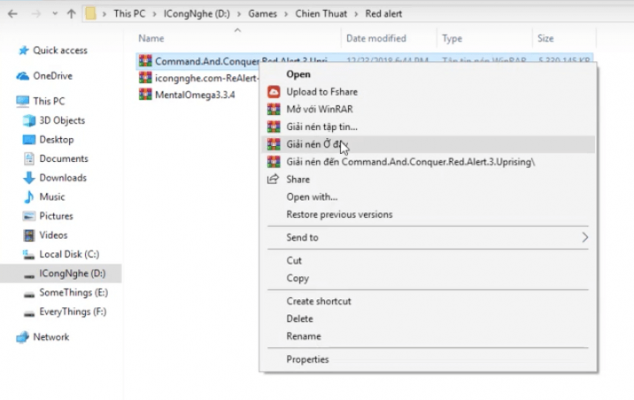Screen dimensions: 634x400
Task: Sort files by Type column
Action: coord(452,38)
